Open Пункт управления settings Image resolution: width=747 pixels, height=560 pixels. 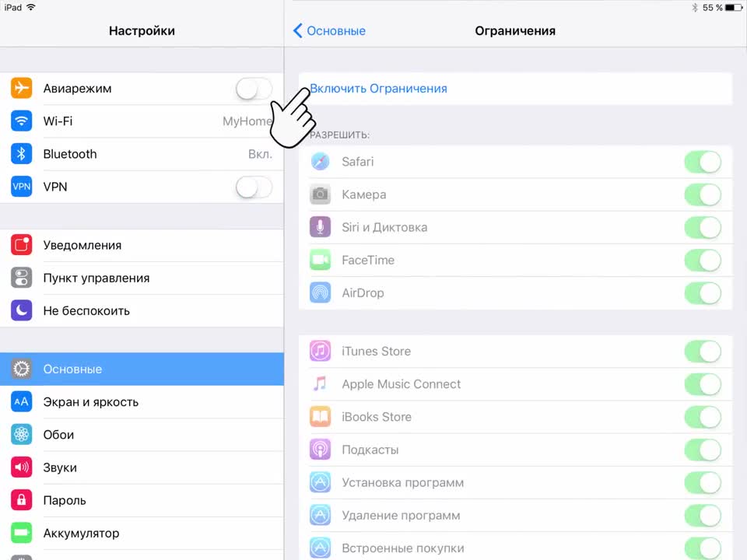pos(142,278)
